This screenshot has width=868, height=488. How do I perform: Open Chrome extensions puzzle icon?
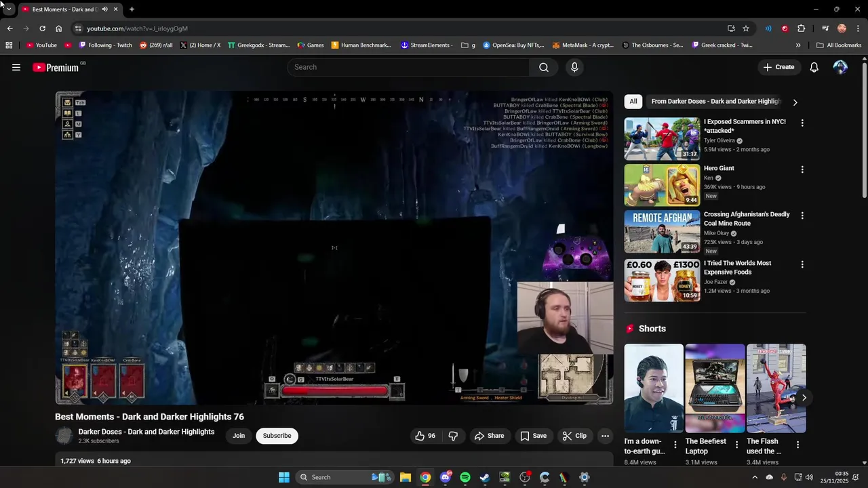point(802,28)
